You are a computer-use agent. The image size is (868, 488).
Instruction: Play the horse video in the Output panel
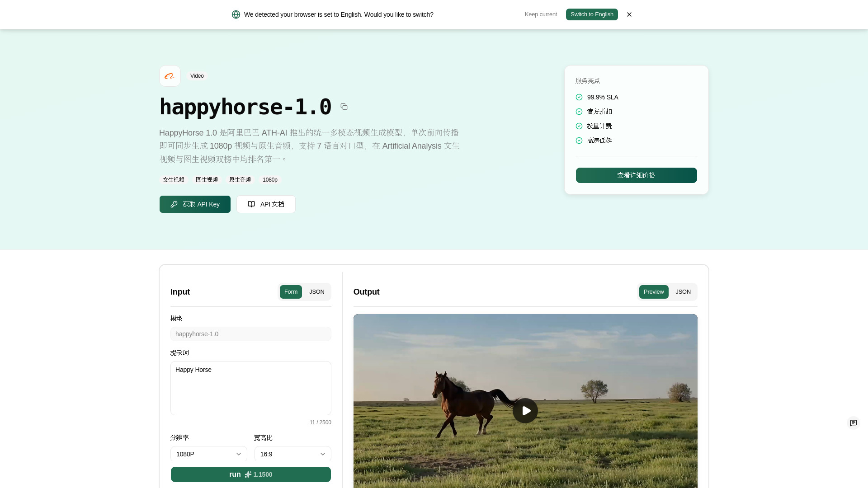(x=525, y=410)
